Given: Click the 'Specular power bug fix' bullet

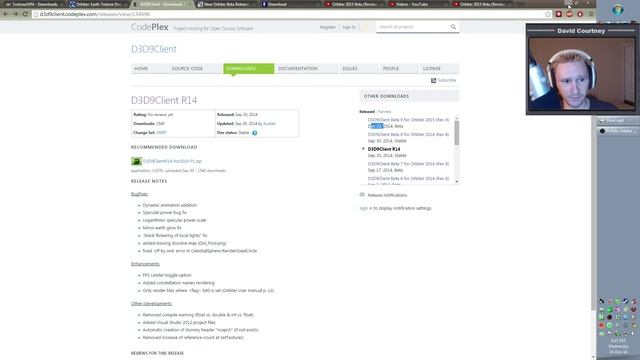Looking at the screenshot, I should 164,213.
